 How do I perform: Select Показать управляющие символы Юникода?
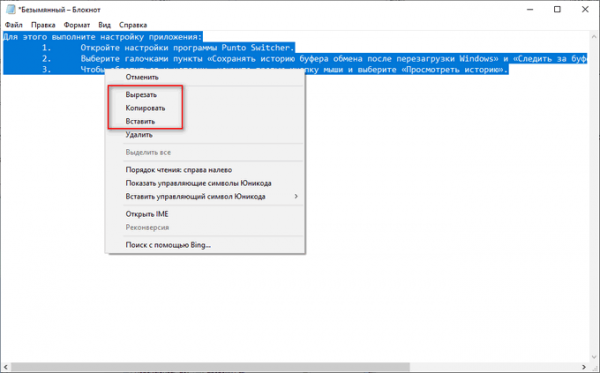click(205, 183)
